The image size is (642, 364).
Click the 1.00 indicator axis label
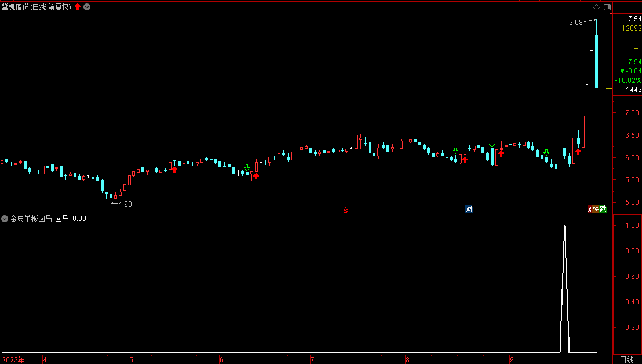click(x=632, y=225)
